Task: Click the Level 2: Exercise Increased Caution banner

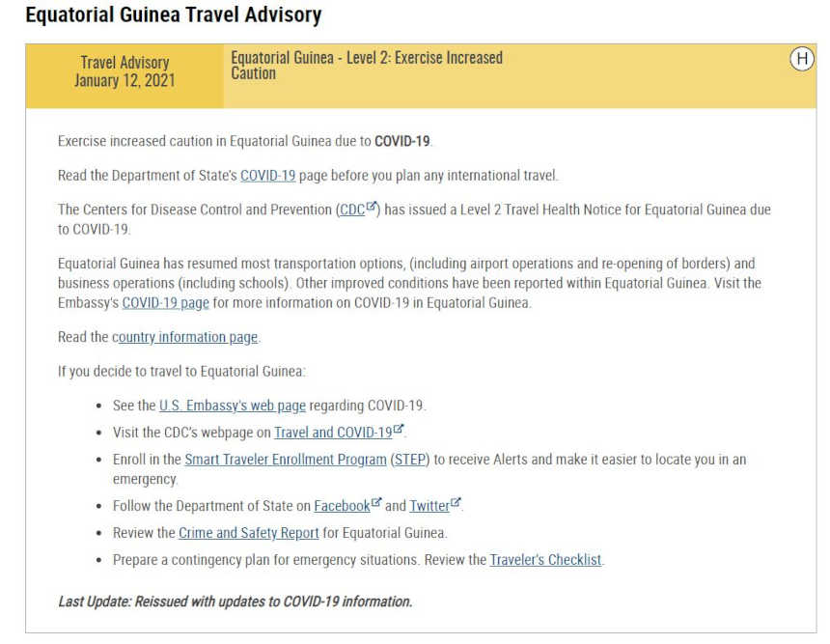Action: (x=520, y=76)
